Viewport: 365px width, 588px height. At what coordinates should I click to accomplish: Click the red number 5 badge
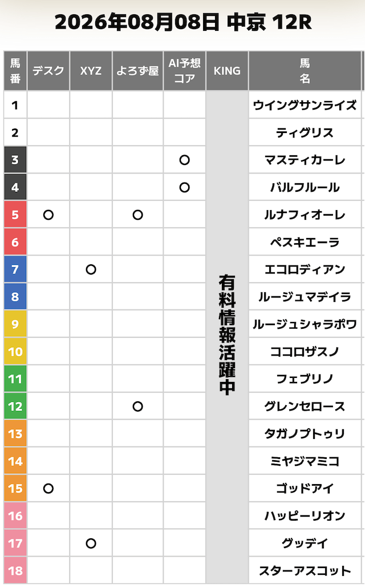click(15, 215)
